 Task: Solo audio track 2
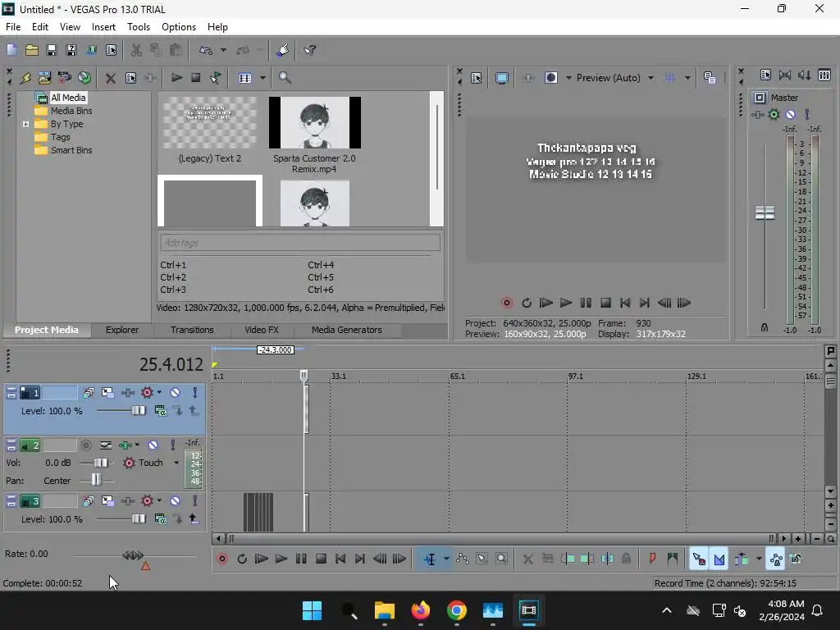click(172, 445)
